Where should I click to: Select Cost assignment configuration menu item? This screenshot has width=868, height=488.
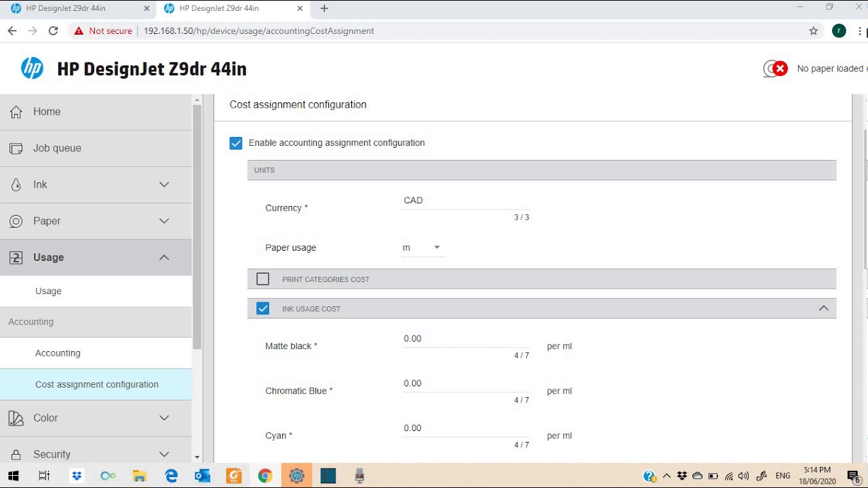tap(96, 384)
